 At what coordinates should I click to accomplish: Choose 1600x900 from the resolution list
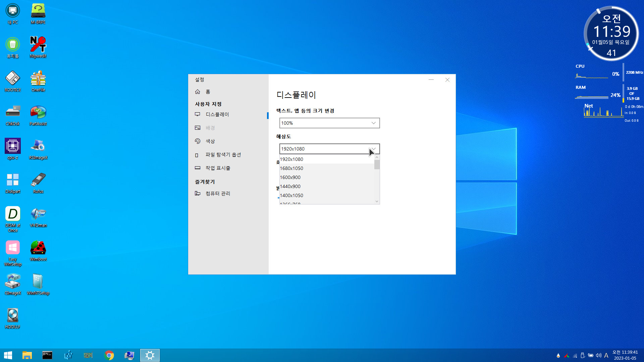[x=327, y=177]
